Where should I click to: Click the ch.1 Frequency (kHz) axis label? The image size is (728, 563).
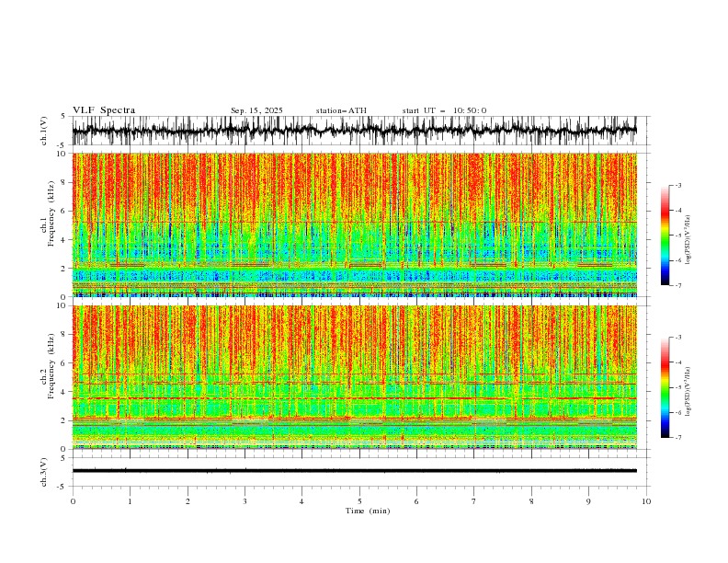pos(48,214)
